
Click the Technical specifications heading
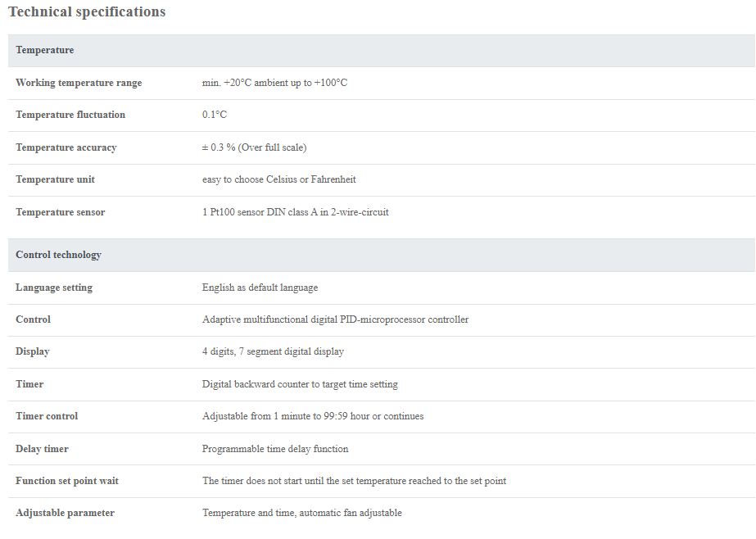click(x=87, y=11)
